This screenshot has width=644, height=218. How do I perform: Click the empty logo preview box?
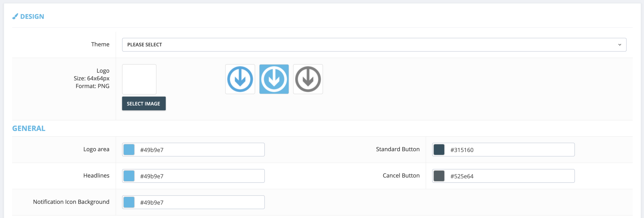coord(139,79)
